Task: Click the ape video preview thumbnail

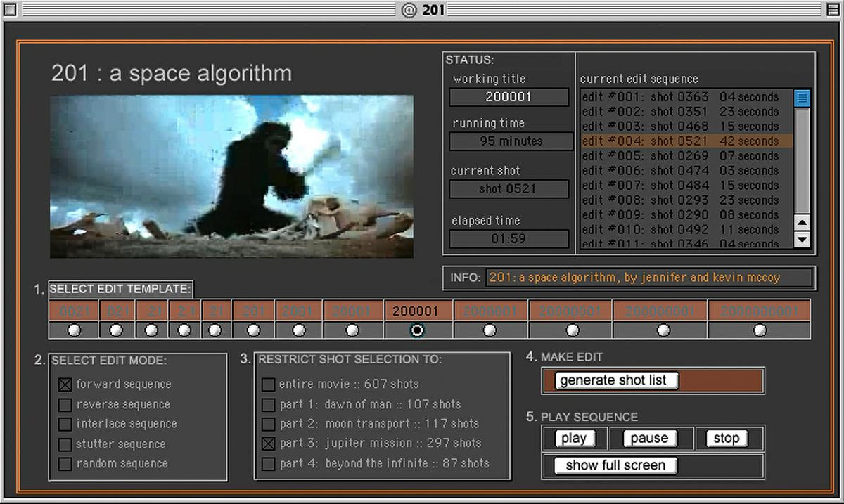Action: click(231, 176)
